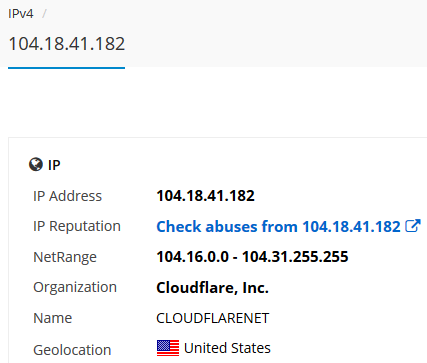Click the NetRange value 104.16.0.0 - 104.31.255.255

[x=252, y=257]
